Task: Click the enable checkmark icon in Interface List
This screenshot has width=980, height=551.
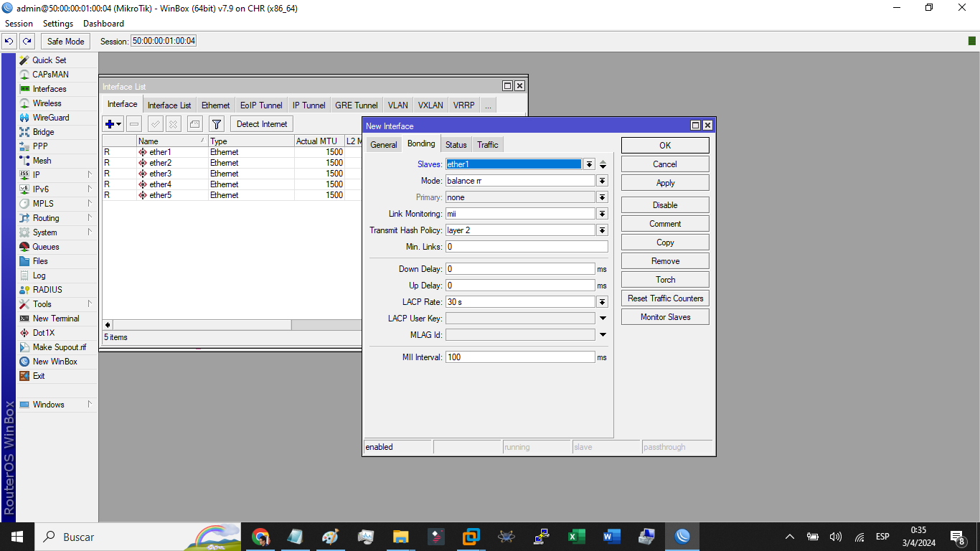Action: [156, 124]
